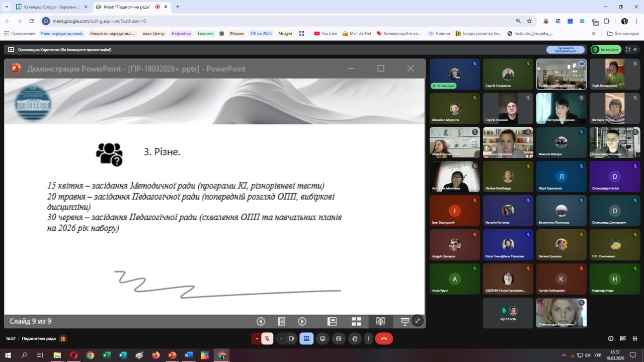644x362 pixels.
Task: Open slide sorter grid view icon
Action: coord(356,321)
